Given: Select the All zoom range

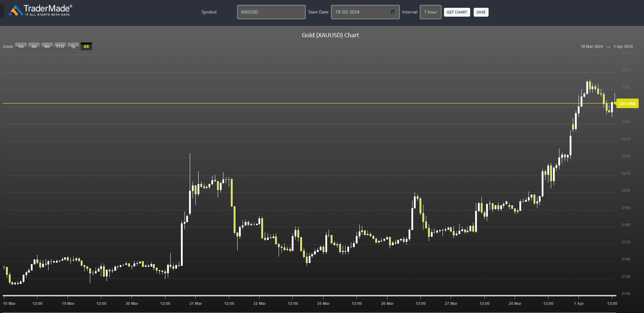Looking at the screenshot, I should (x=86, y=46).
